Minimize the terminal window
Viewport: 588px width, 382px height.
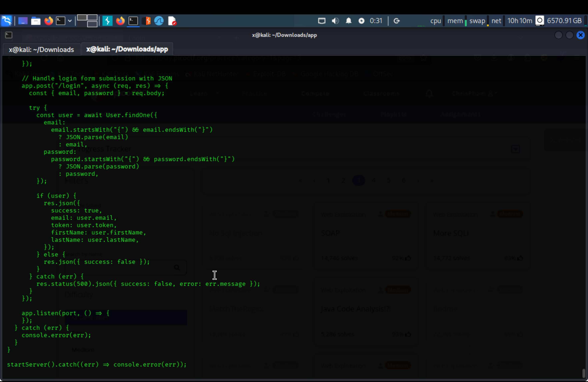click(x=558, y=35)
